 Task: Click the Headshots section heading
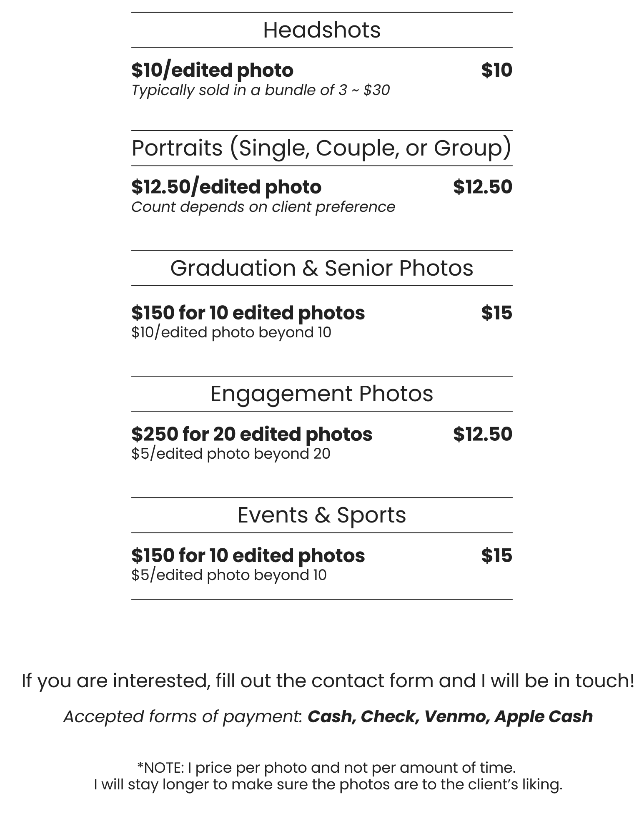coord(322,30)
